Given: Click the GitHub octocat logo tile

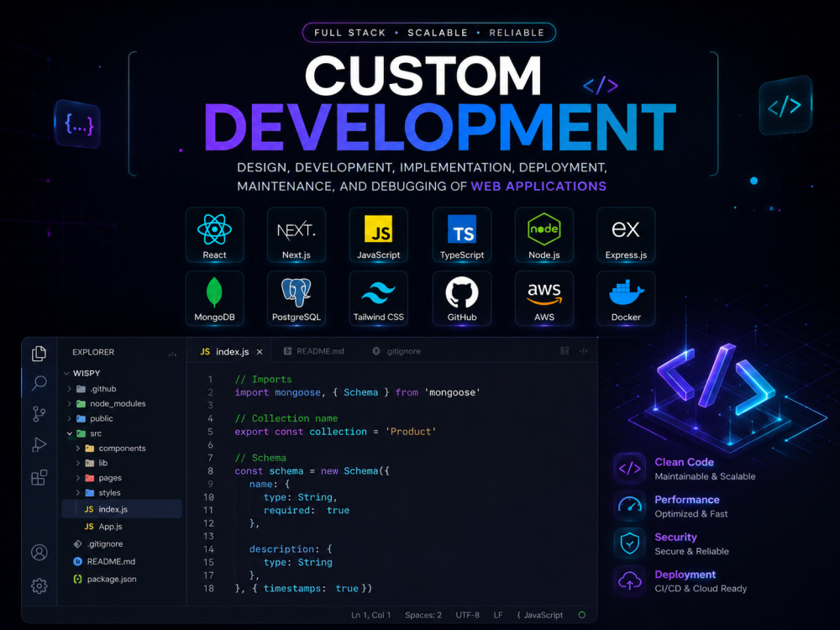Looking at the screenshot, I should coord(462,298).
